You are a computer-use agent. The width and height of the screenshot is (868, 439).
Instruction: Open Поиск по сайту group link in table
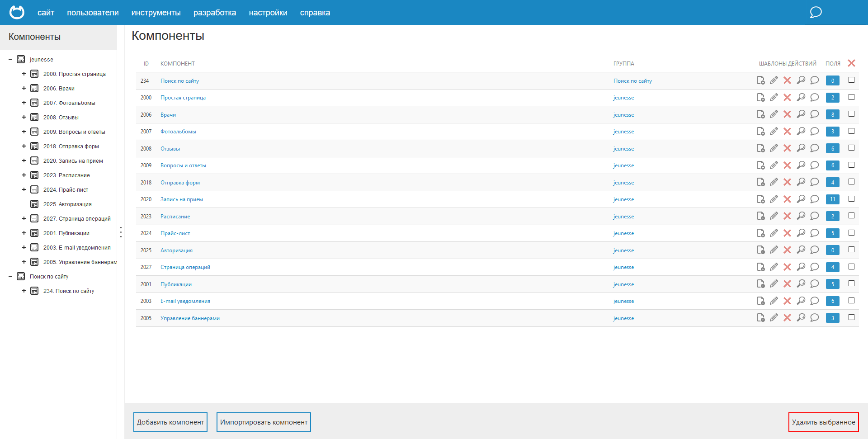(632, 81)
